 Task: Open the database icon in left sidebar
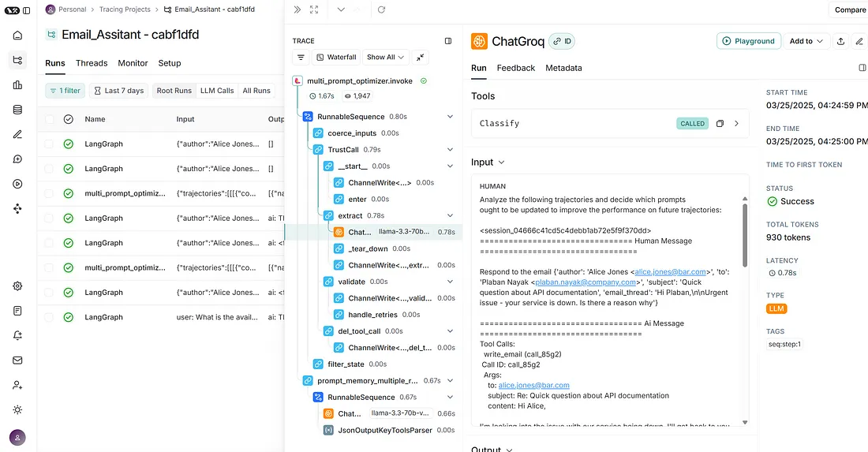point(17,110)
